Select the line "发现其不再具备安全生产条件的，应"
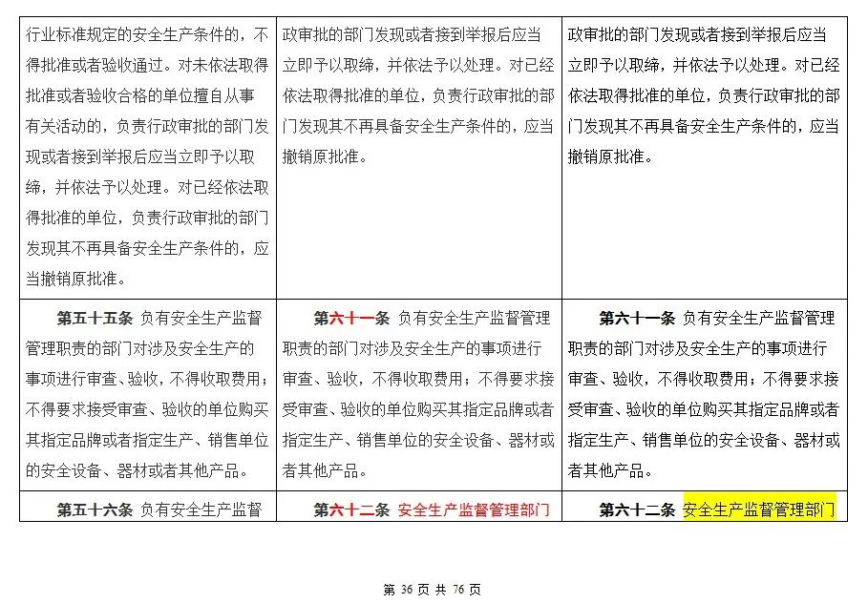Viewport: 868px width, 603px height. 147,248
